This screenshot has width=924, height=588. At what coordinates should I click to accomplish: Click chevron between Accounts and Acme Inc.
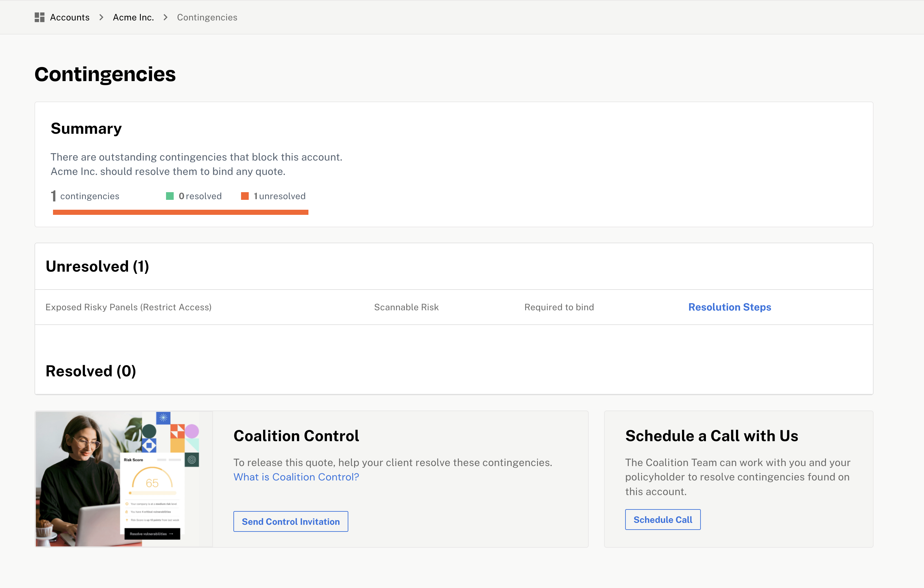(101, 17)
